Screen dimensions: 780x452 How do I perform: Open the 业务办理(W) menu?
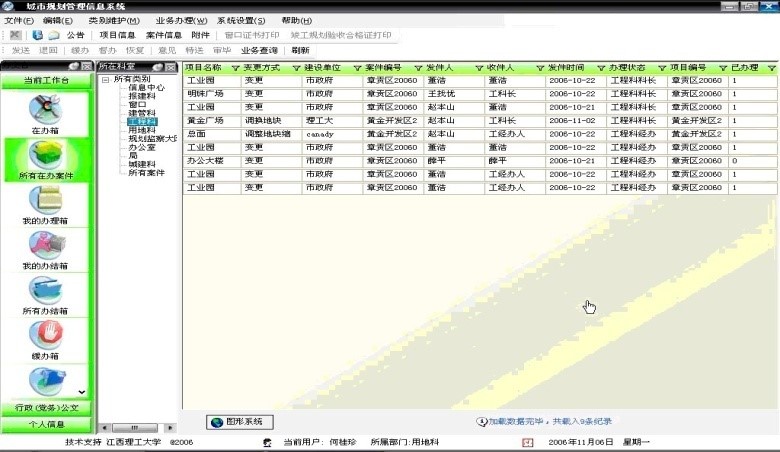181,20
